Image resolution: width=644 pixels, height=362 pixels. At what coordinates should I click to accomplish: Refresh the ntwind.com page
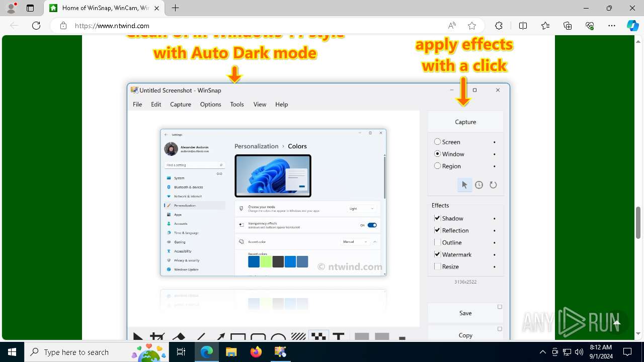pos(36,26)
